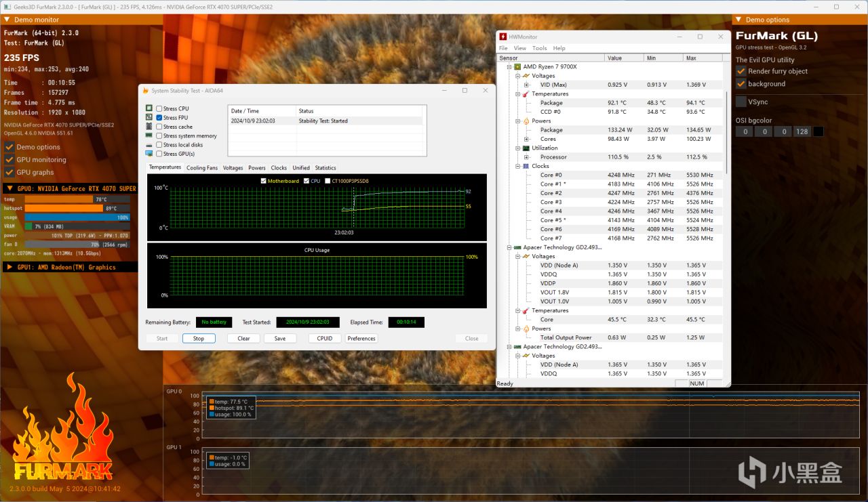Screen dimensions: 868x502
Task: Click the Preferences button in AIDA64
Action: (361, 339)
